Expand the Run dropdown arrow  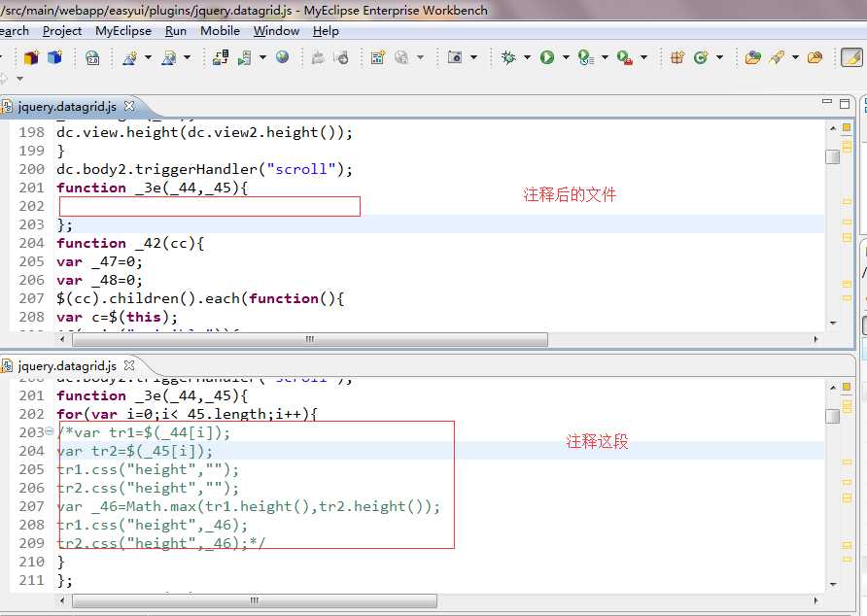tap(566, 57)
